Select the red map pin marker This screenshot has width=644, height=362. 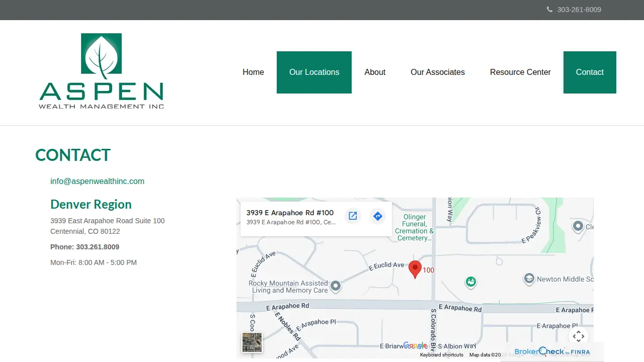415,269
